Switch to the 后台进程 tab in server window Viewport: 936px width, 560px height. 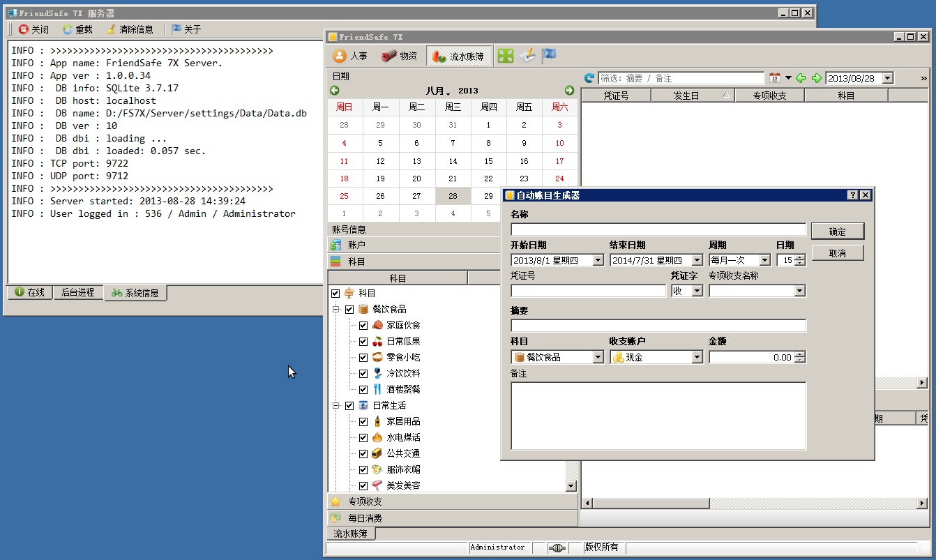tap(77, 293)
